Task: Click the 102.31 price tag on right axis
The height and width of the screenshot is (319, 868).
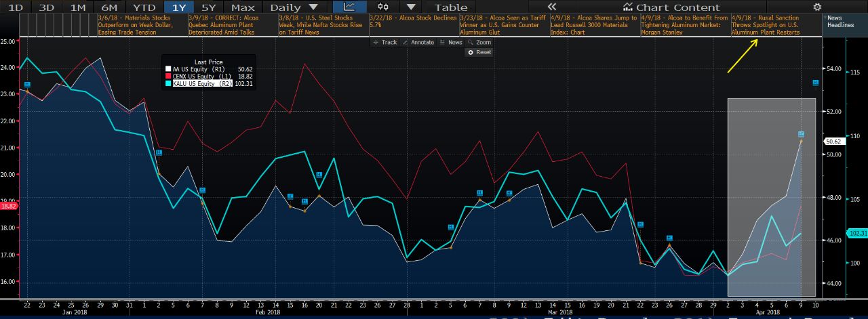Action: 857,233
